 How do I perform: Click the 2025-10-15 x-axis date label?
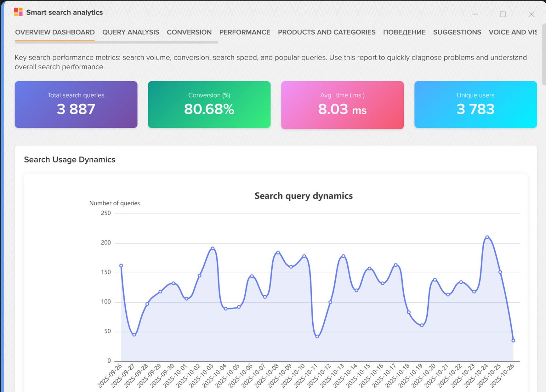(358, 376)
